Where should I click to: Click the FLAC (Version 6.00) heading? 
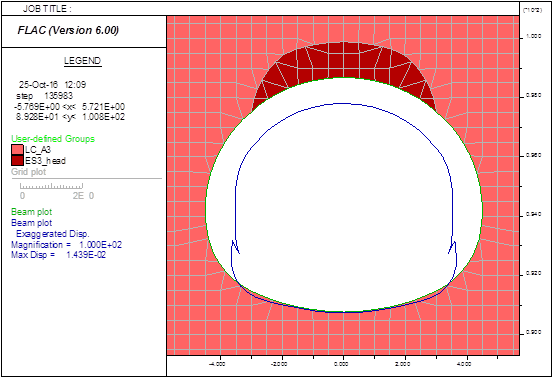point(68,30)
